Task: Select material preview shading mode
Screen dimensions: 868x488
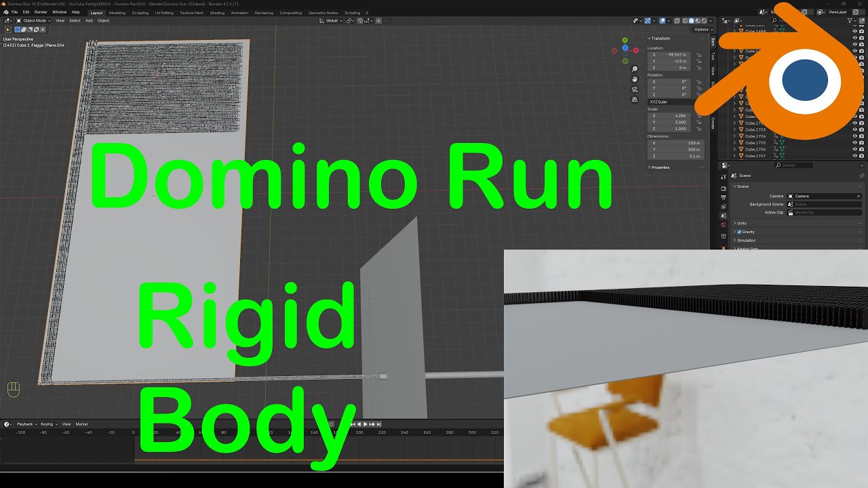Action: (x=698, y=21)
